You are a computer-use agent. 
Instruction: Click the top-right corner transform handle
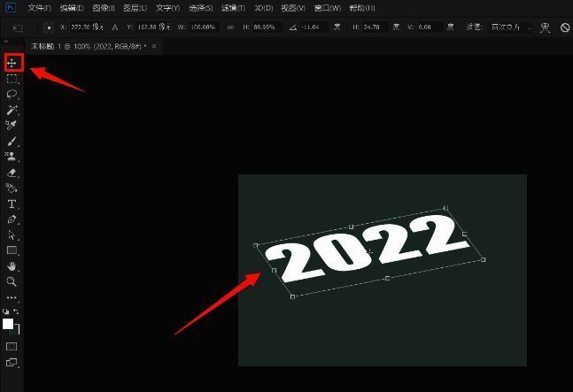pos(445,208)
